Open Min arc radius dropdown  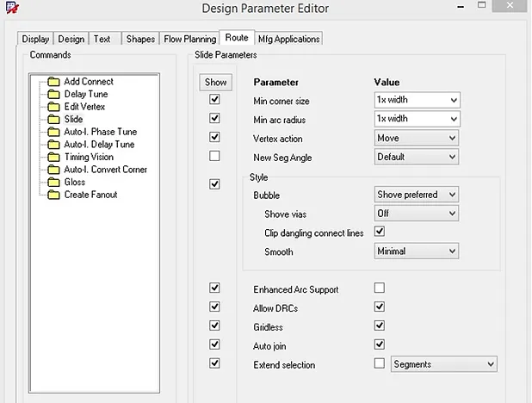tap(417, 119)
